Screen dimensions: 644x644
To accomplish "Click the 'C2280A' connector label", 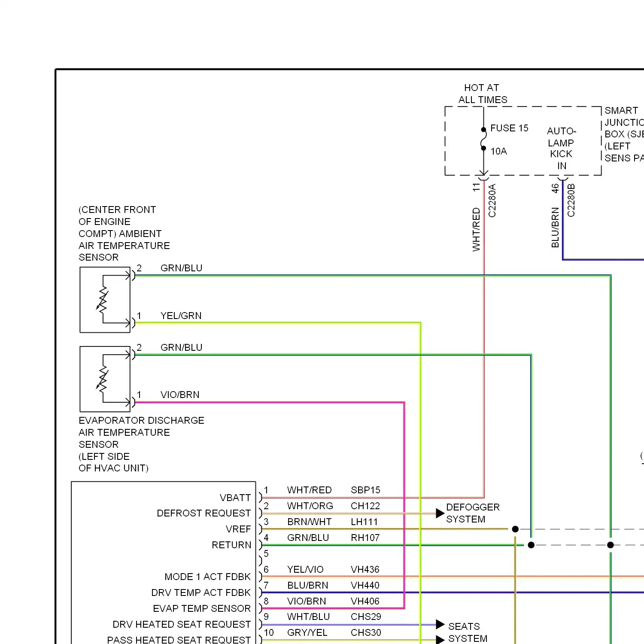I will pos(492,200).
